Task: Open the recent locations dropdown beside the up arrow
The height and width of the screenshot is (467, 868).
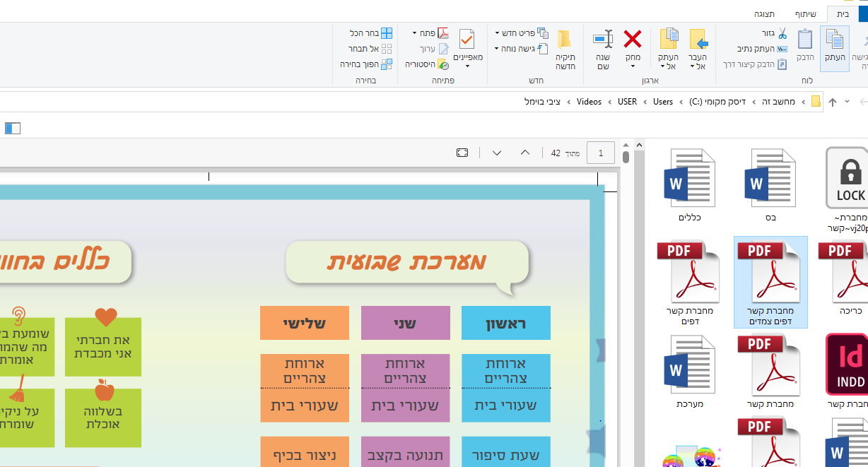Action: (848, 102)
